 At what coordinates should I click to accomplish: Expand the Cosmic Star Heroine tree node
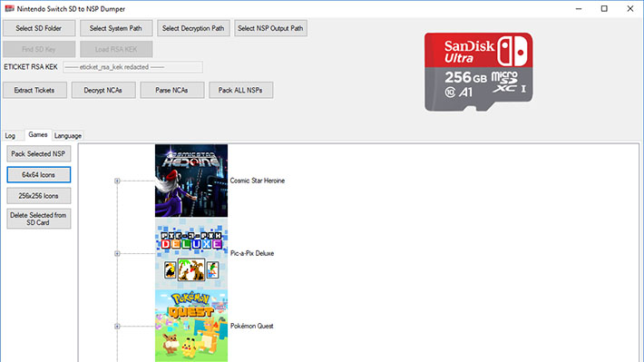(117, 181)
